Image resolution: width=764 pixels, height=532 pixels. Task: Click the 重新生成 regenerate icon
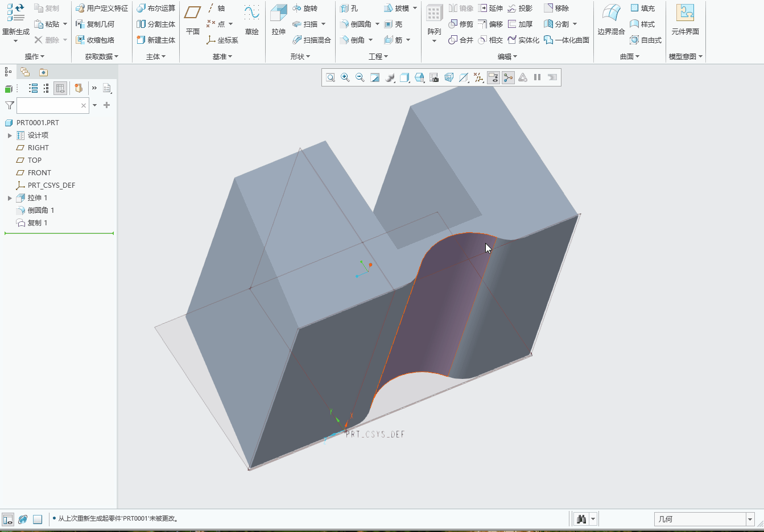coord(16,11)
